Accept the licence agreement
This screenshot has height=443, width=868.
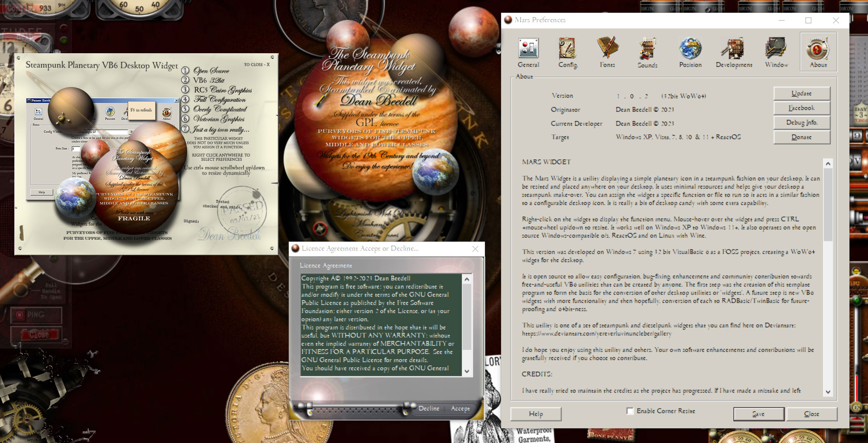(460, 408)
